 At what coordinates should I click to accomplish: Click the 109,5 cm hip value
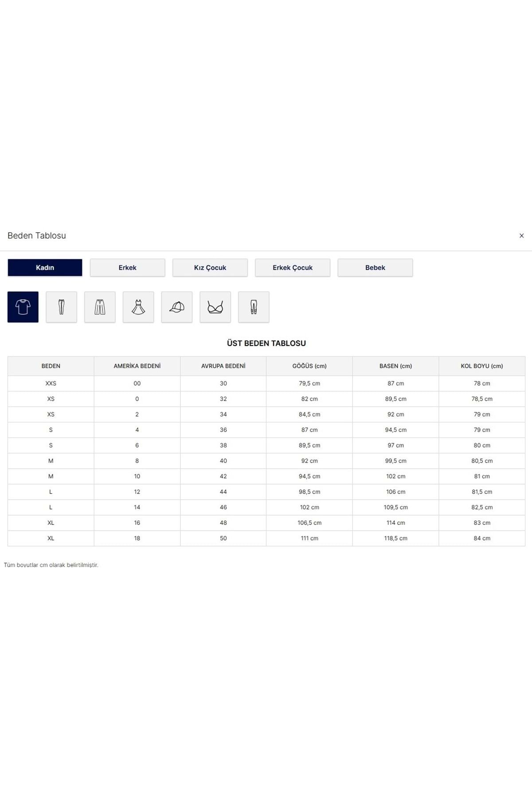pos(396,508)
